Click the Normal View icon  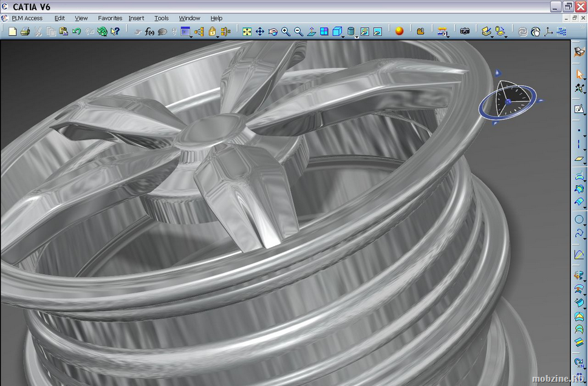(311, 32)
